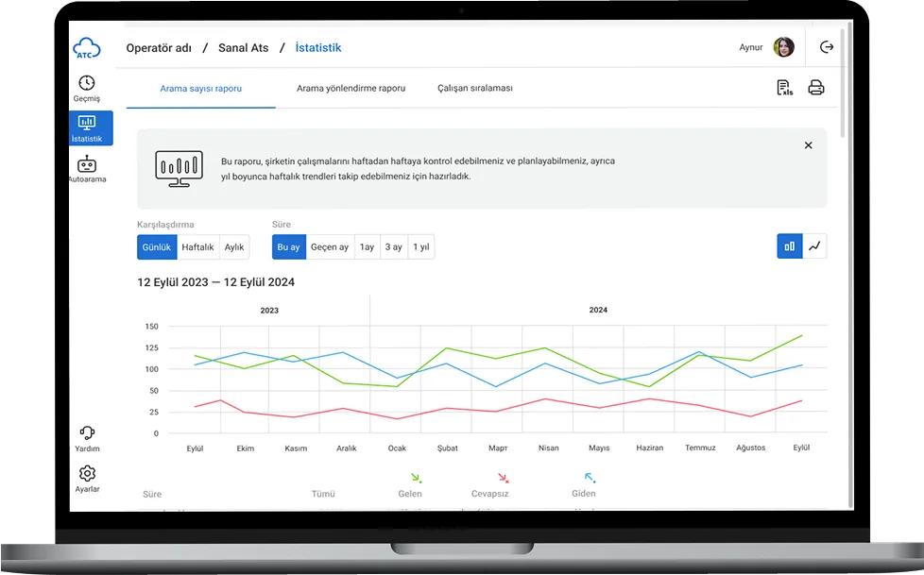Image resolution: width=924 pixels, height=575 pixels.
Task: Select 1 yıl duration option
Action: [x=421, y=246]
